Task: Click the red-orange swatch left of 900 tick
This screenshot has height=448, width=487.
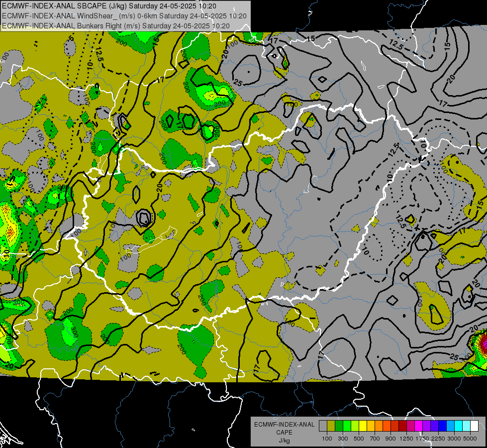Action: tap(387, 426)
